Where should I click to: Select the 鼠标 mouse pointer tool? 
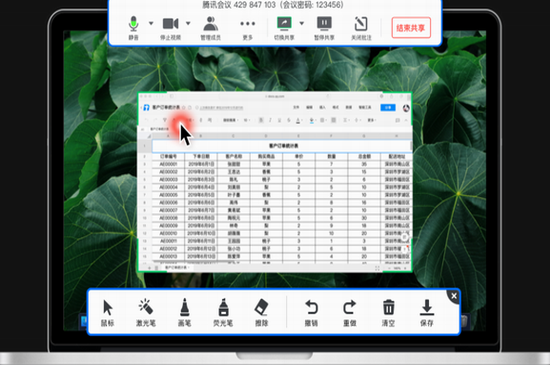(107, 313)
